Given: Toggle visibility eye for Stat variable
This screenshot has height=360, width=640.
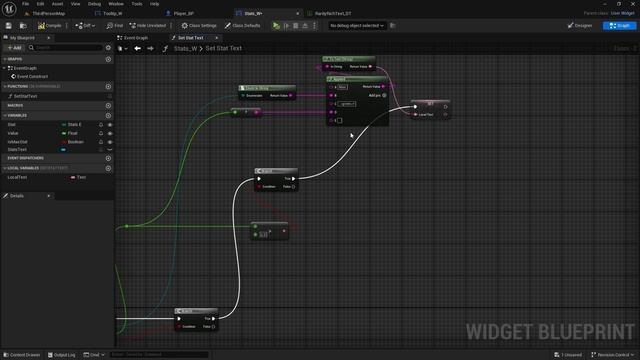Looking at the screenshot, I should [110, 124].
